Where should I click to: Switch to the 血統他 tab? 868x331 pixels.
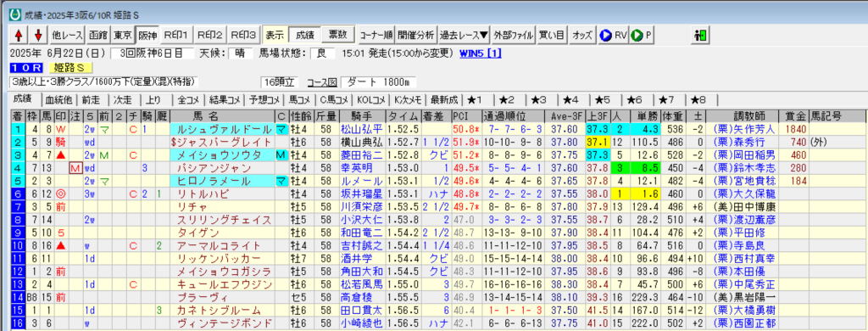pos(59,100)
